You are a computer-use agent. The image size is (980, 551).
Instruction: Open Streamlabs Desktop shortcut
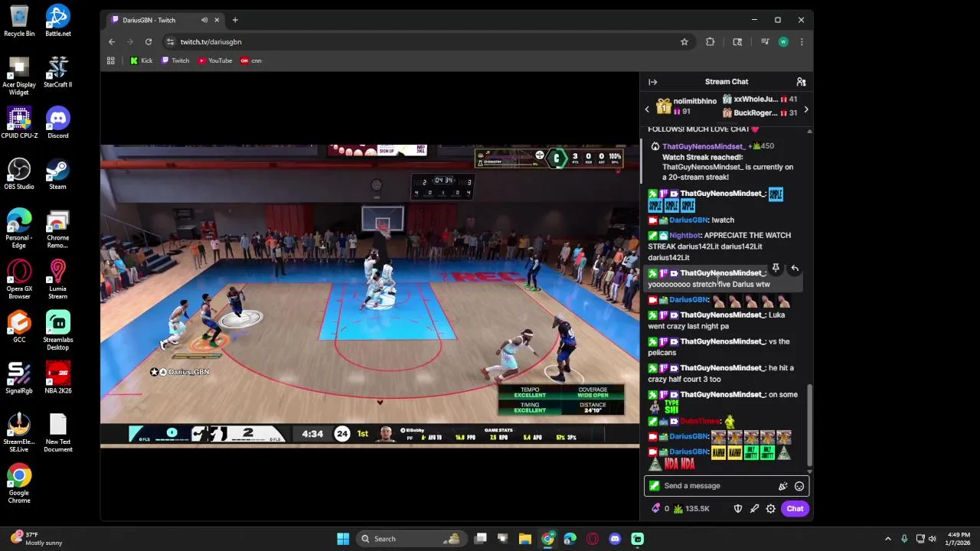click(x=58, y=331)
